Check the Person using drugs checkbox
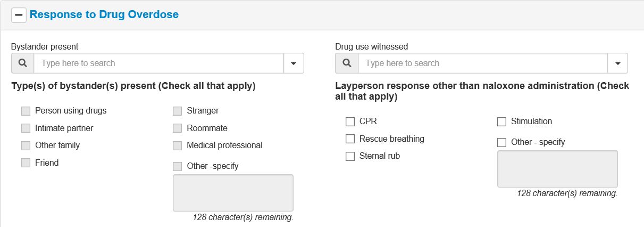644x227 pixels. click(26, 111)
